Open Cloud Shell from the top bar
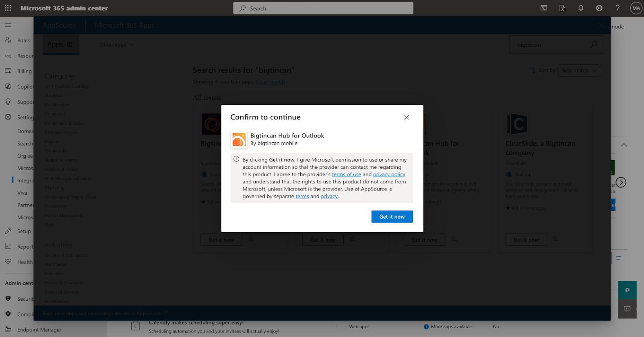This screenshot has height=337, width=644. click(544, 8)
